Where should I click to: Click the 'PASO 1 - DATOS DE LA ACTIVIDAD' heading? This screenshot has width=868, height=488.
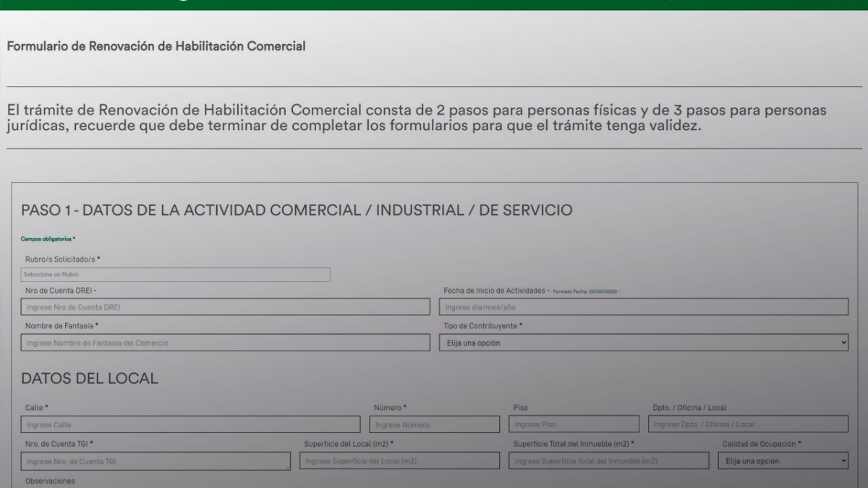click(297, 210)
